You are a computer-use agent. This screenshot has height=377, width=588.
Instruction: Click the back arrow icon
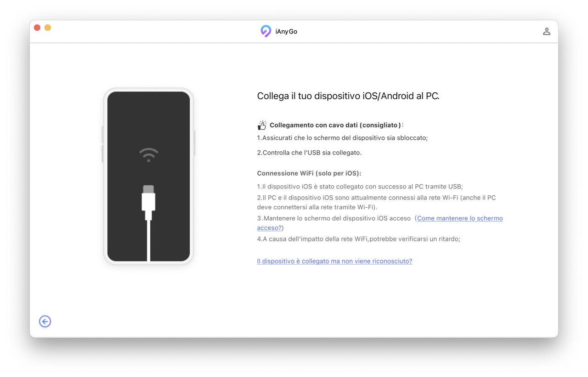click(x=45, y=321)
